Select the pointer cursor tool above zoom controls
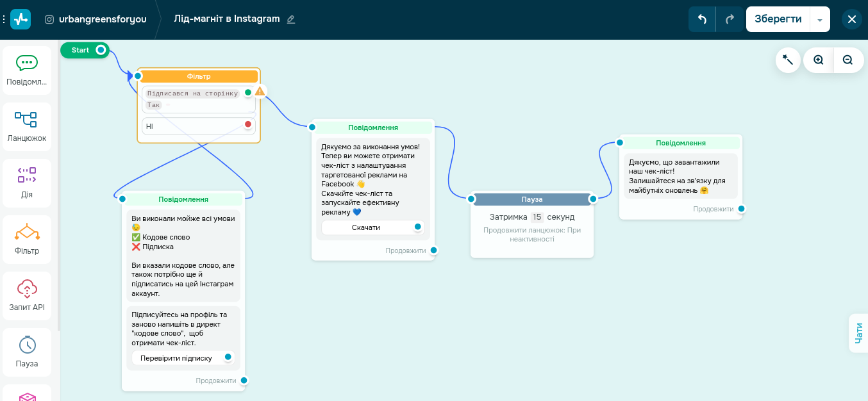 pyautogui.click(x=788, y=60)
